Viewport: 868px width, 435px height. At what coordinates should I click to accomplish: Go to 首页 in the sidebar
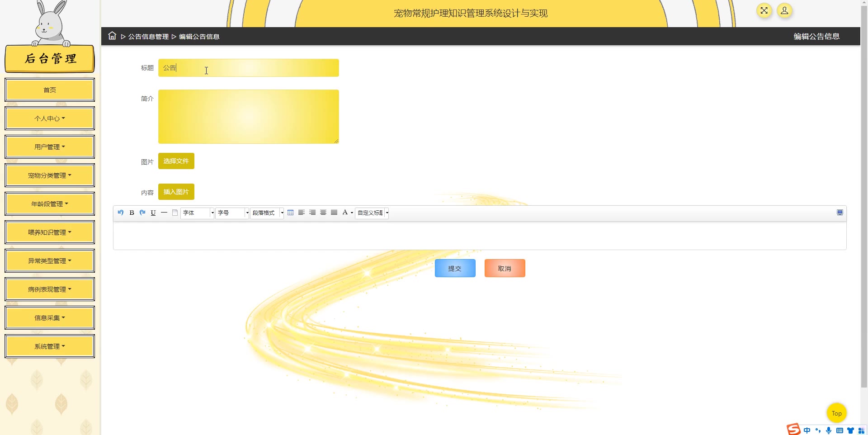(50, 90)
